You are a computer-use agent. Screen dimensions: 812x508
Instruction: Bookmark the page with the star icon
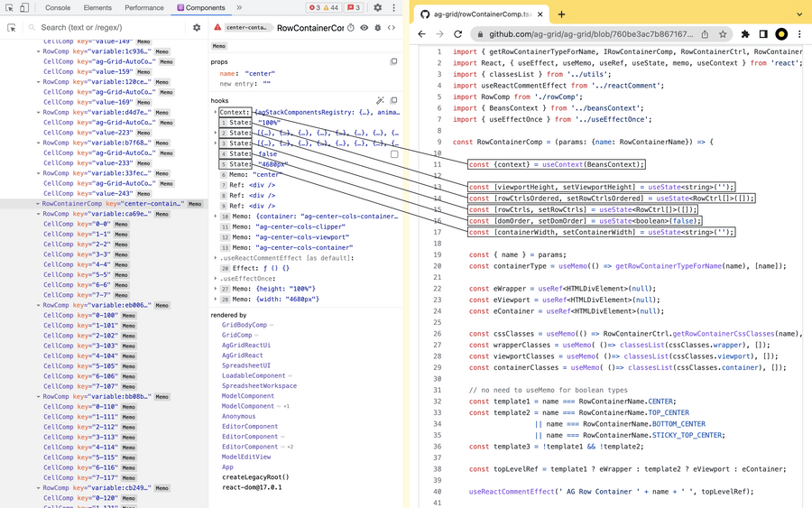(723, 34)
